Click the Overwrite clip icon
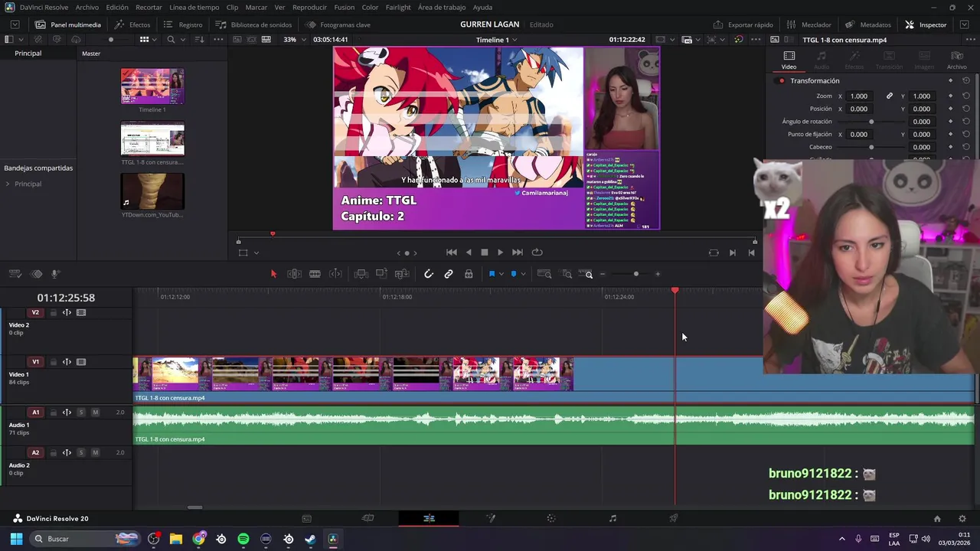 click(x=381, y=274)
